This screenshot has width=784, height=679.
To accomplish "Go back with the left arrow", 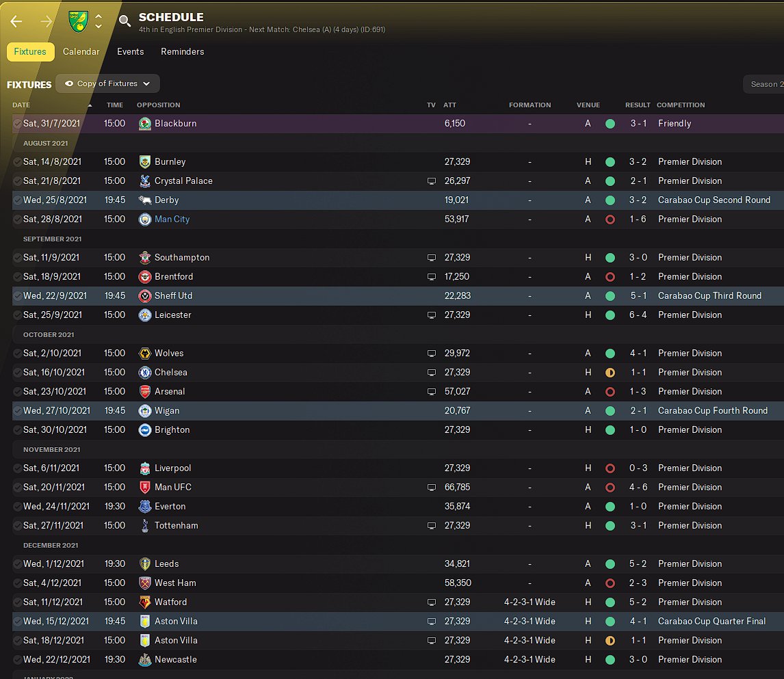I will [x=16, y=21].
